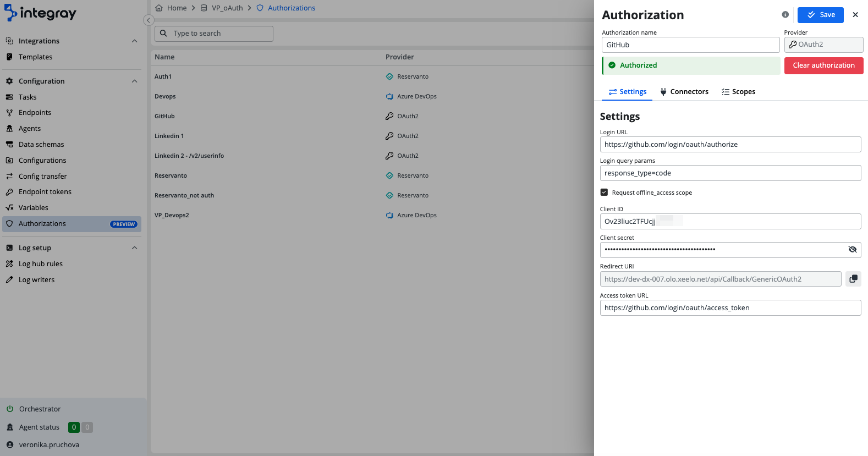Collapse the left sidebar panel
This screenshot has width=868, height=456.
148,20
